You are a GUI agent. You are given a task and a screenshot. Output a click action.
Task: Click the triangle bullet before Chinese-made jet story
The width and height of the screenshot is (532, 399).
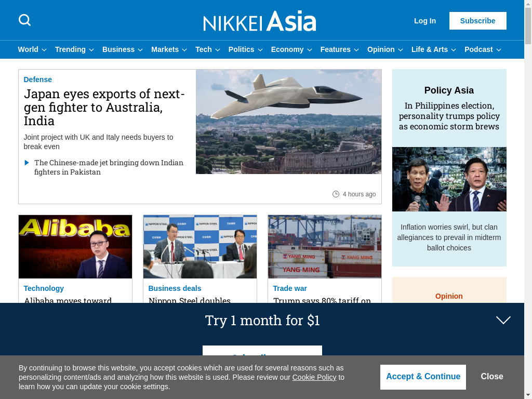27,163
